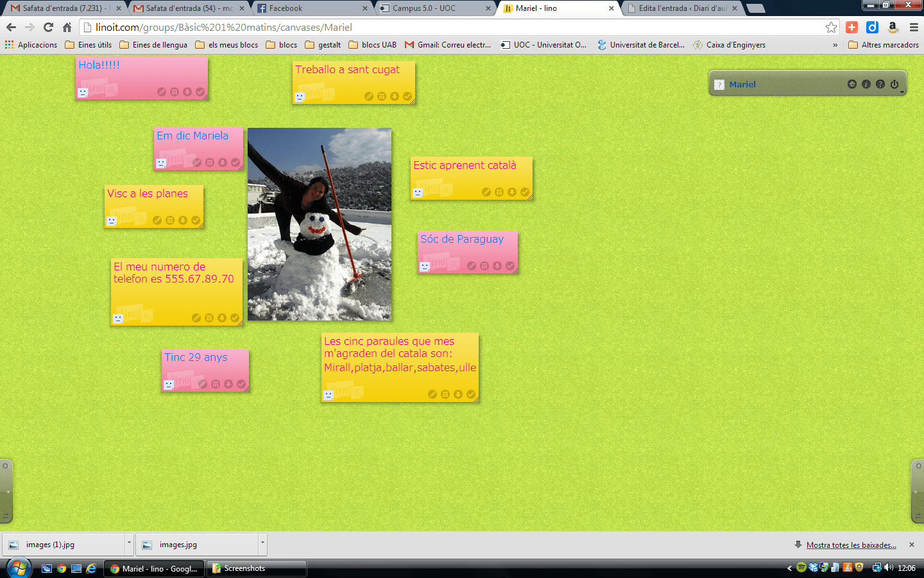
Task: Open dropdown arrow for images.jpg download
Action: 262,544
